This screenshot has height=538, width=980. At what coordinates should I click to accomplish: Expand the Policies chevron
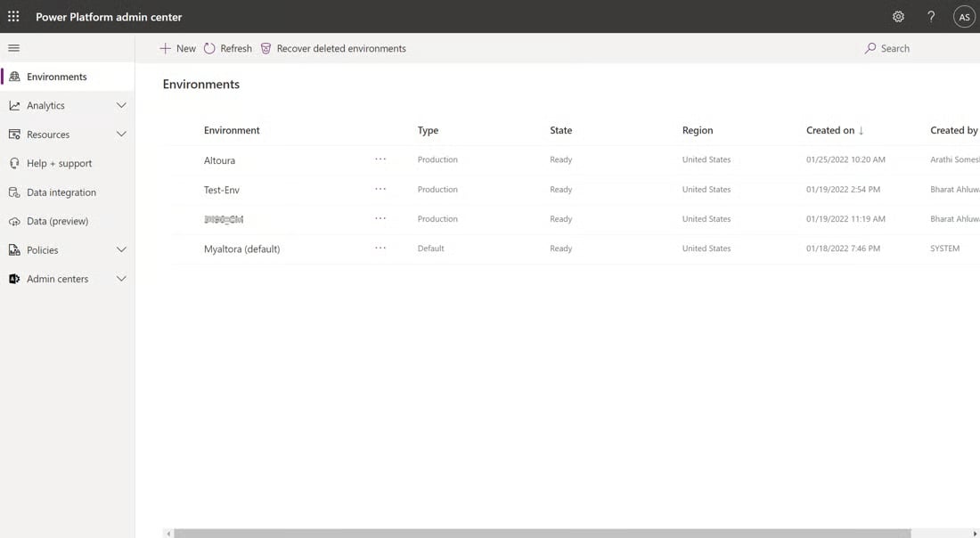coord(121,250)
